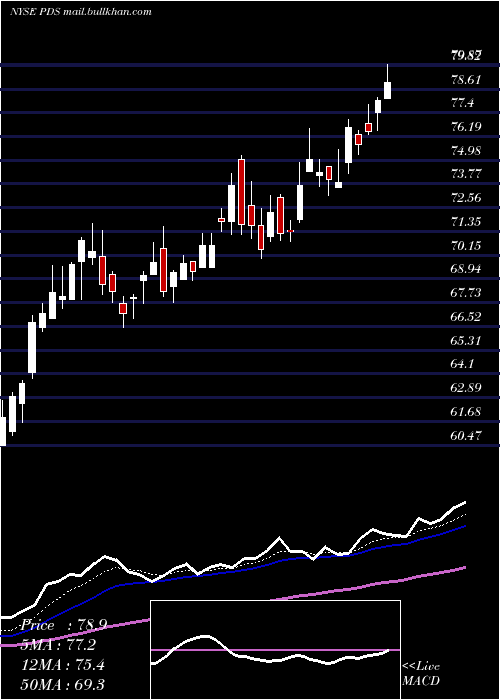Select the 61.68 price axis label
The width and height of the screenshot is (500, 700).
pos(466,412)
